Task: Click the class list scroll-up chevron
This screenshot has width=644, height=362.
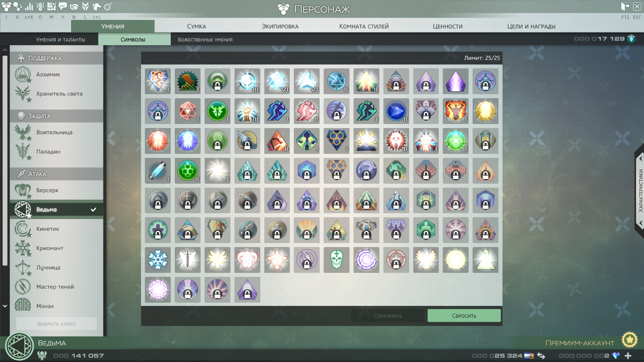Action: pyautogui.click(x=5, y=50)
